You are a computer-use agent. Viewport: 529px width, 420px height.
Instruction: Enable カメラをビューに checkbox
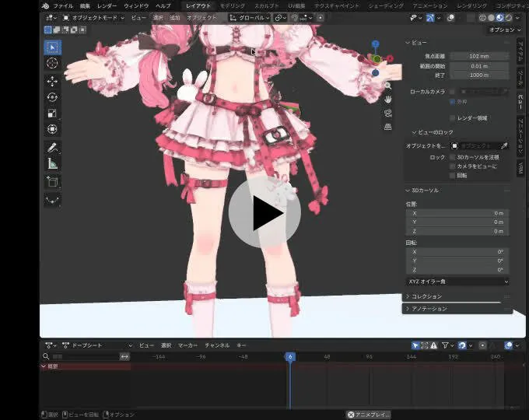pos(453,166)
